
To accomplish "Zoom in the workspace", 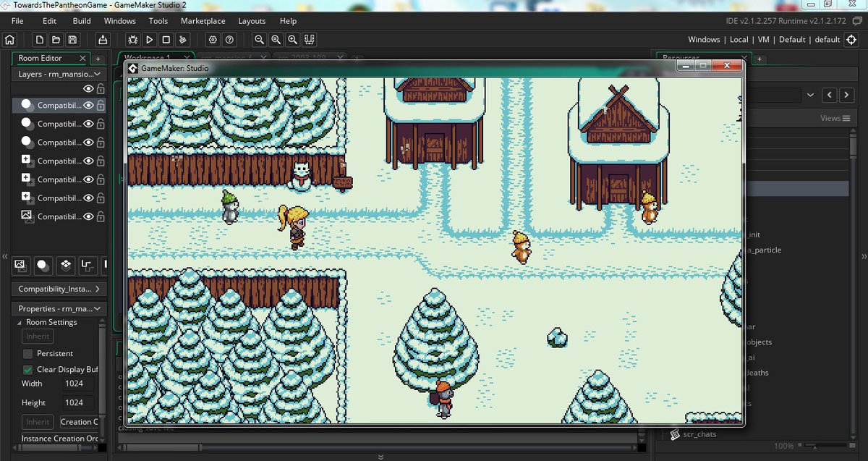I will 292,40.
